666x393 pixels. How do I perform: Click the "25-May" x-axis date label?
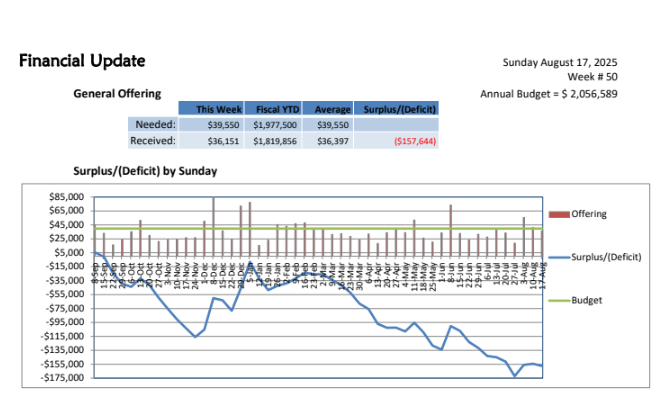pyautogui.click(x=433, y=277)
